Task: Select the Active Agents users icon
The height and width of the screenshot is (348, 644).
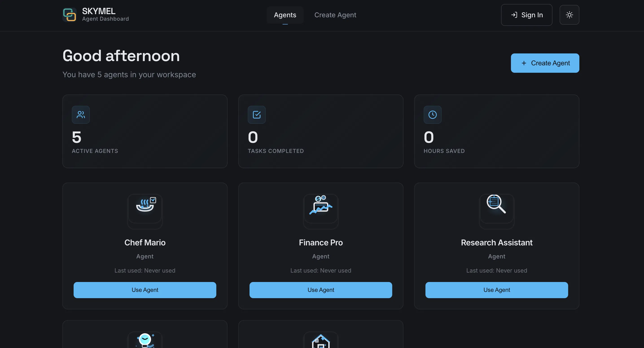Action: point(81,115)
